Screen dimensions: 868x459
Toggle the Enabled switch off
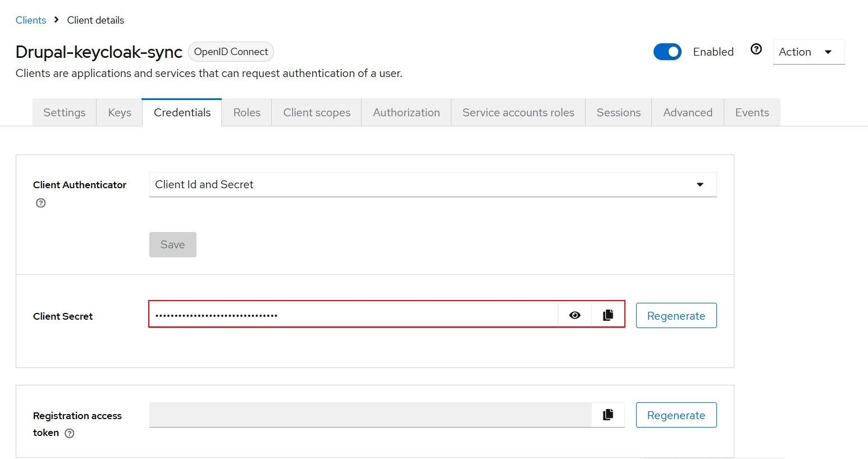(667, 52)
